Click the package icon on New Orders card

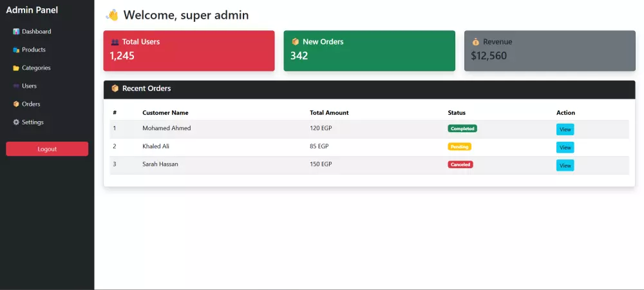(296, 41)
